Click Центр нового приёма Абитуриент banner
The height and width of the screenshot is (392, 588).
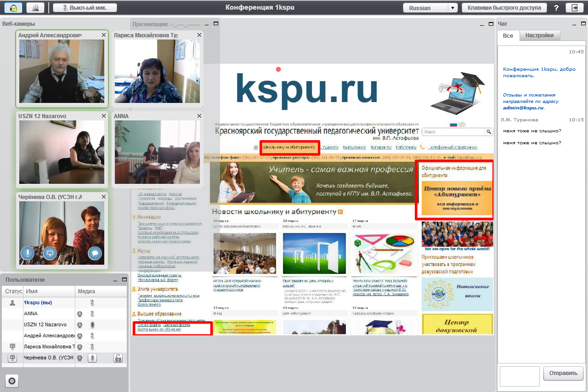click(457, 198)
